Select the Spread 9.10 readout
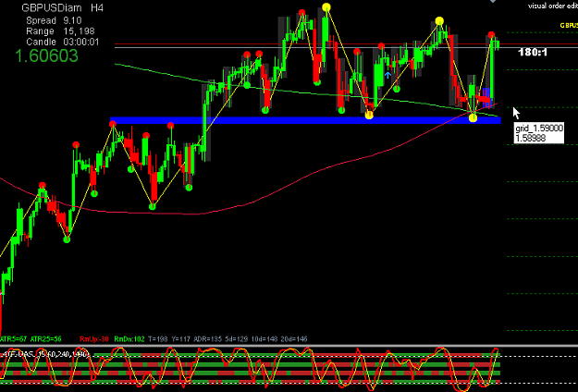This screenshot has height=392, width=578. coord(54,20)
